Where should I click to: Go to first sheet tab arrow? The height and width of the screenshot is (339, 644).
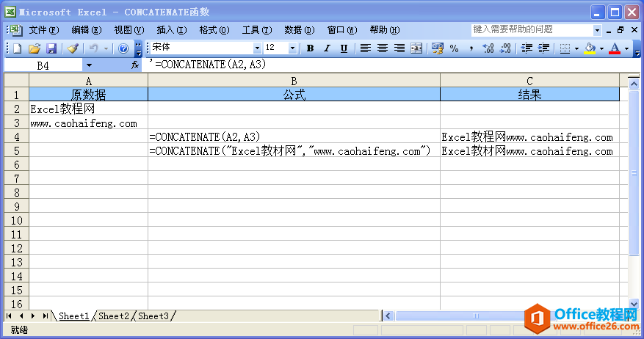click(9, 316)
